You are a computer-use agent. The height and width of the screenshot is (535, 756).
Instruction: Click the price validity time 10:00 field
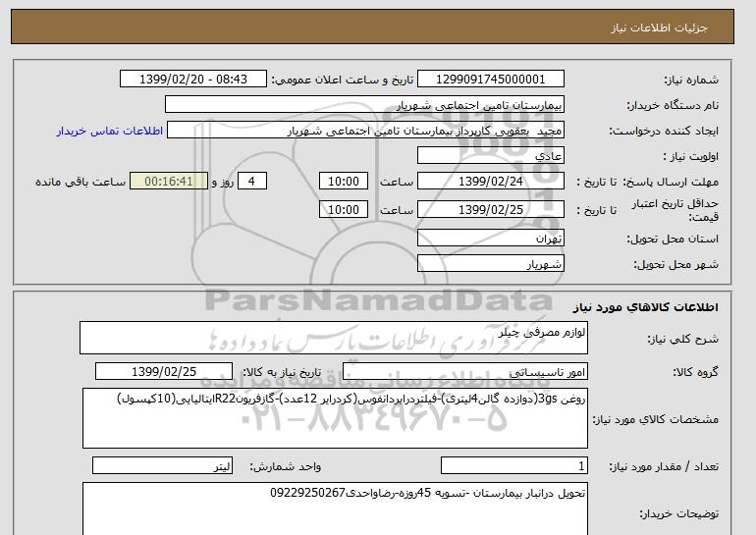pyautogui.click(x=344, y=210)
